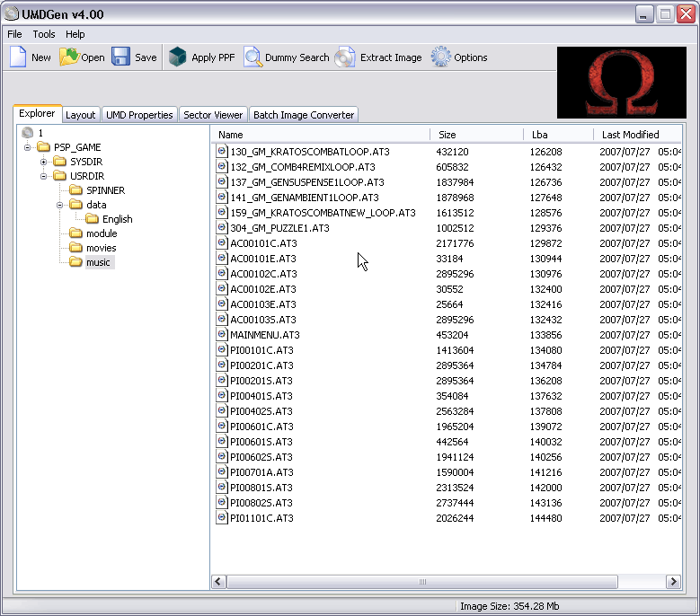Select file PI00602S.AT3

[261, 457]
